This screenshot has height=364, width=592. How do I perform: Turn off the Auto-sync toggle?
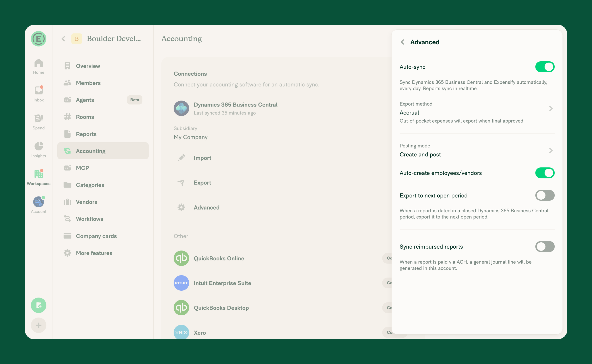click(x=545, y=67)
